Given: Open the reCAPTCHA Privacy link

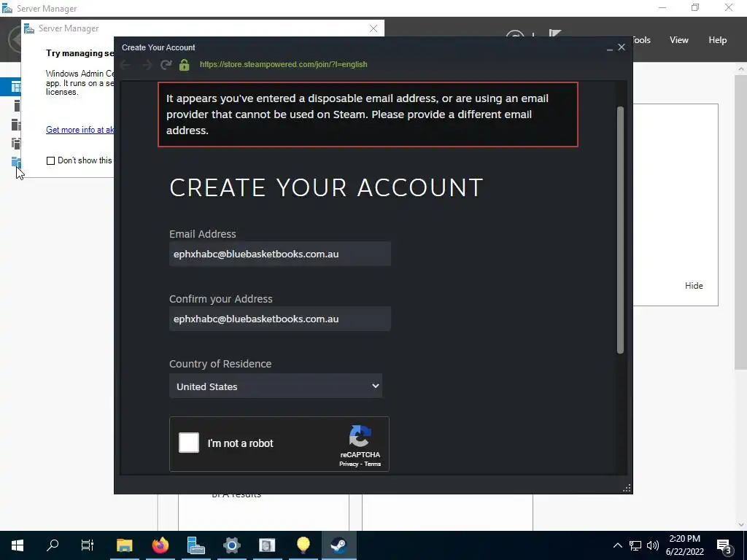Looking at the screenshot, I should (349, 464).
